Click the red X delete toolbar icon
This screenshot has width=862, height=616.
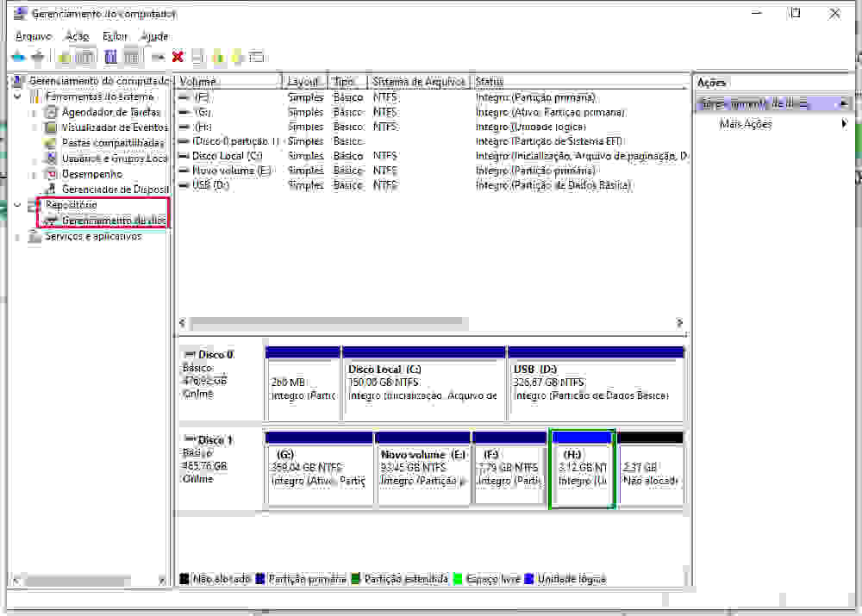(x=178, y=57)
